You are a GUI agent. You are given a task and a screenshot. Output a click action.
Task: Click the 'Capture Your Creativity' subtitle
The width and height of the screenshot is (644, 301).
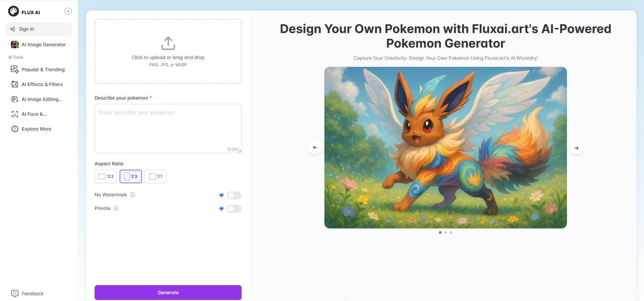446,58
